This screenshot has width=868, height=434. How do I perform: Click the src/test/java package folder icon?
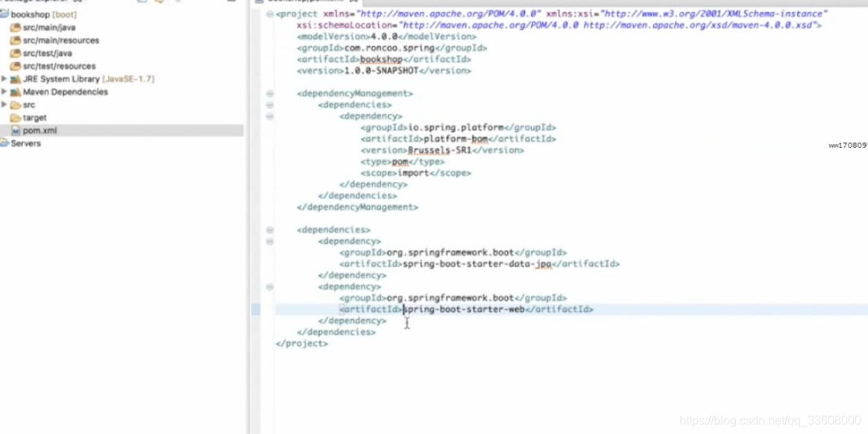point(16,53)
